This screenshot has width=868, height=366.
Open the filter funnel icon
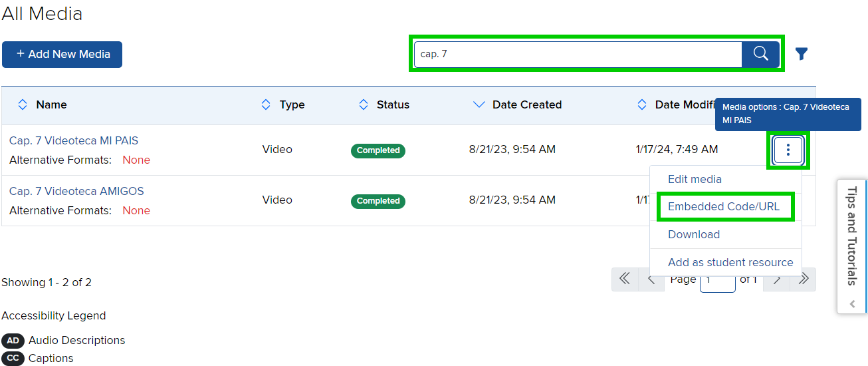pos(802,54)
